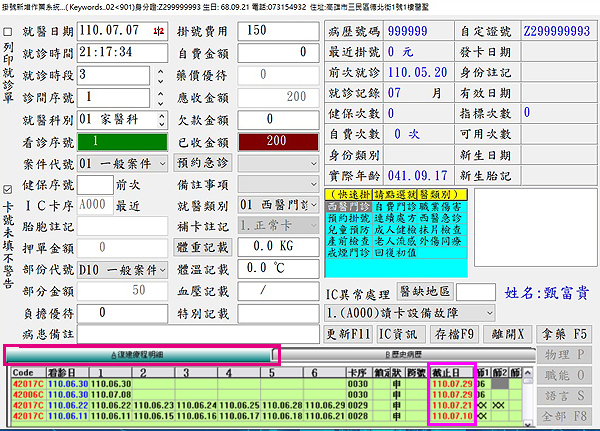600x431 pixels.
Task: Click the 醫缺地區 button
Action: point(424,291)
